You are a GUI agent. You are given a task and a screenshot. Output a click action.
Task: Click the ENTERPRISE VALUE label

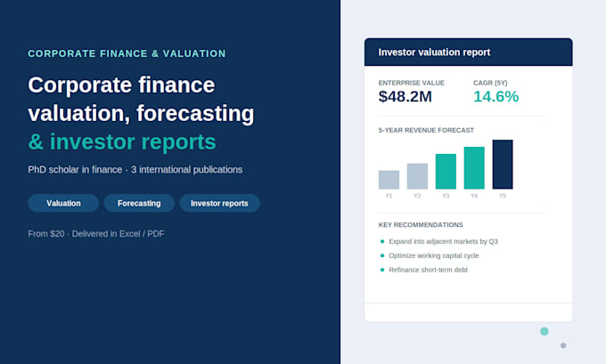coord(411,83)
